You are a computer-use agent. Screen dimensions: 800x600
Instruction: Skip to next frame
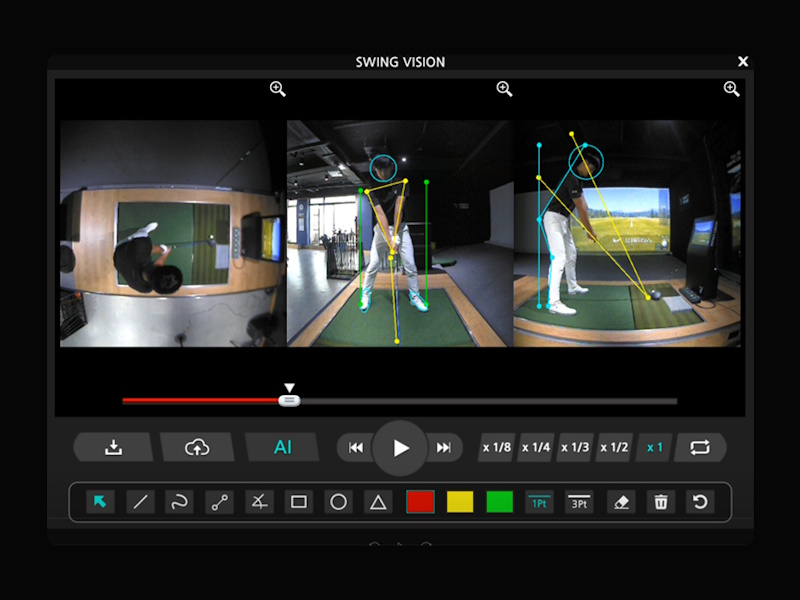pyautogui.click(x=443, y=447)
